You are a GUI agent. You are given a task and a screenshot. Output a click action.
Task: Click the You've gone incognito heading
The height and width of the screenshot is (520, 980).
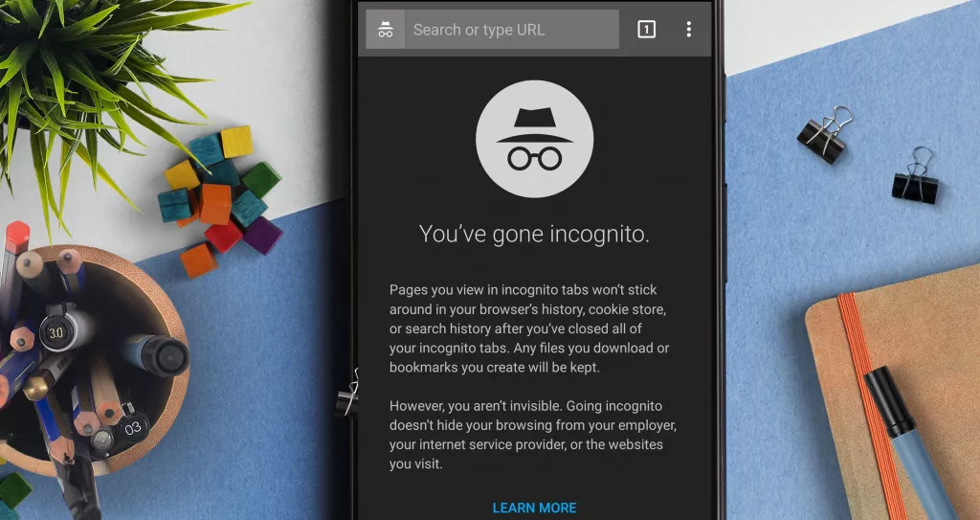(534, 234)
